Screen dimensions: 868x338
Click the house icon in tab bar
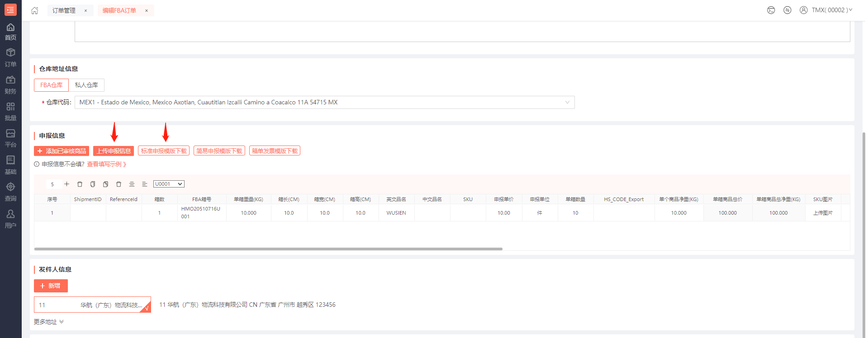tap(34, 10)
